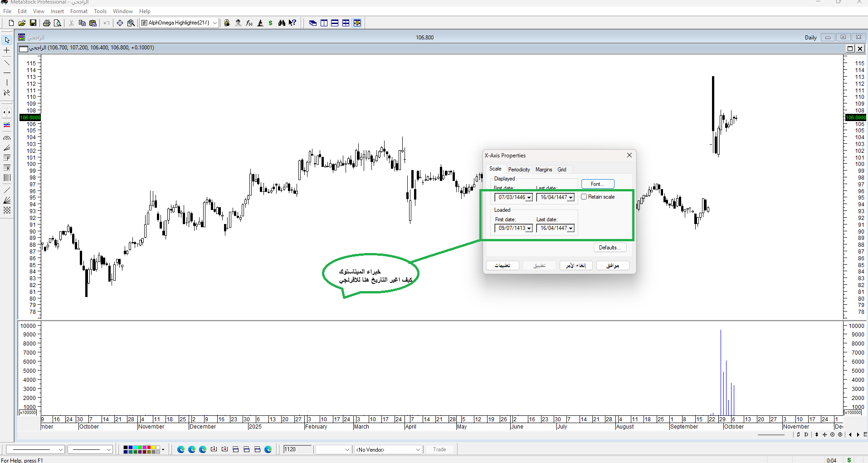Viewport: 868px width, 463px height.
Task: Enable the Retain scale checkbox
Action: pyautogui.click(x=584, y=197)
